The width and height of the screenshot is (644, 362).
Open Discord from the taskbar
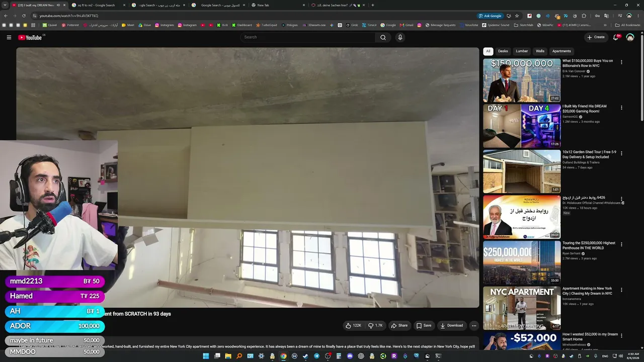[350, 356]
